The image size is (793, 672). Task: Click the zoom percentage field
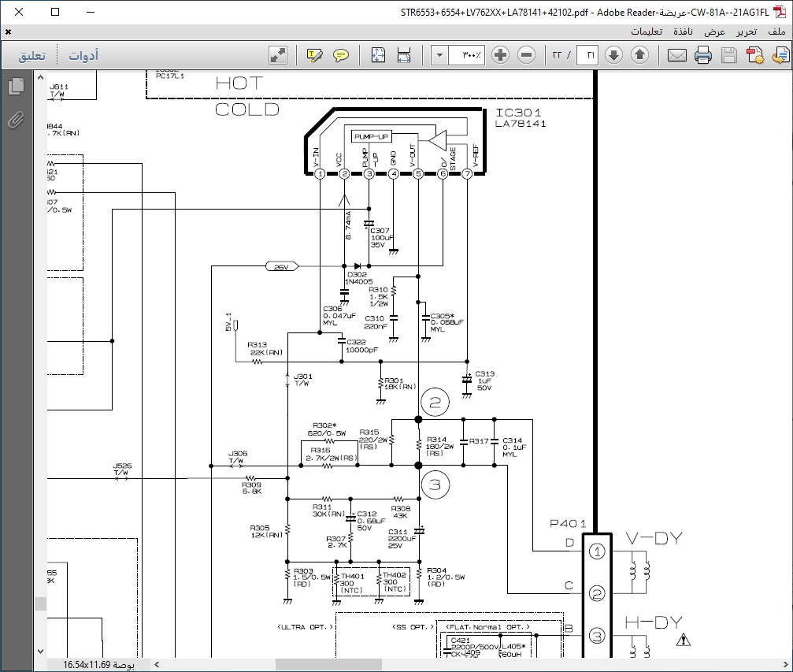466,54
